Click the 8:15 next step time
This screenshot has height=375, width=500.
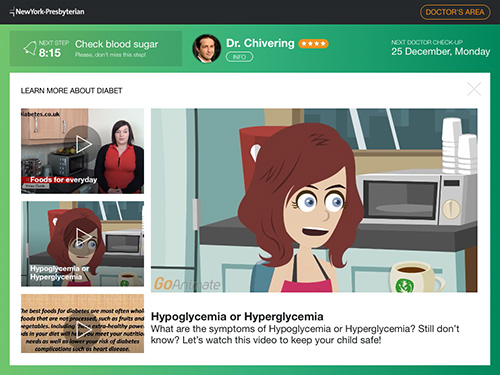(x=50, y=53)
